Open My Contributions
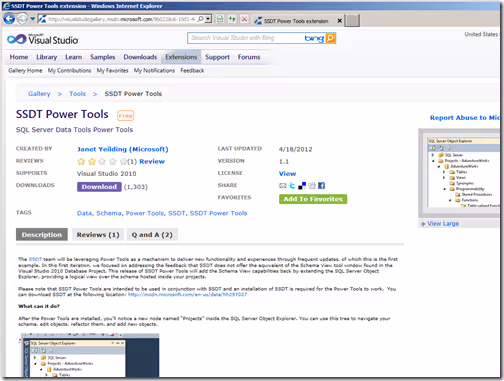The image size is (504, 381). click(x=69, y=70)
